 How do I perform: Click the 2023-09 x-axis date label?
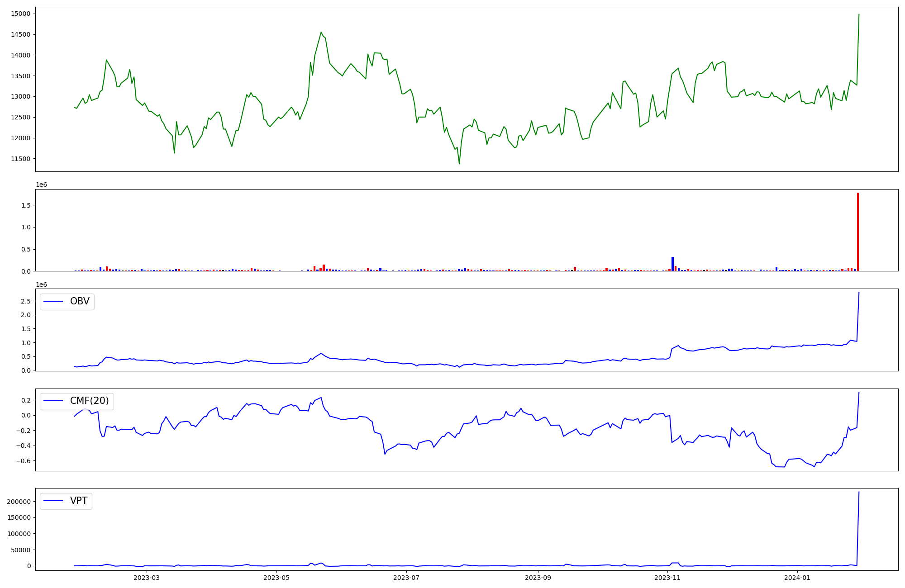[538, 578]
